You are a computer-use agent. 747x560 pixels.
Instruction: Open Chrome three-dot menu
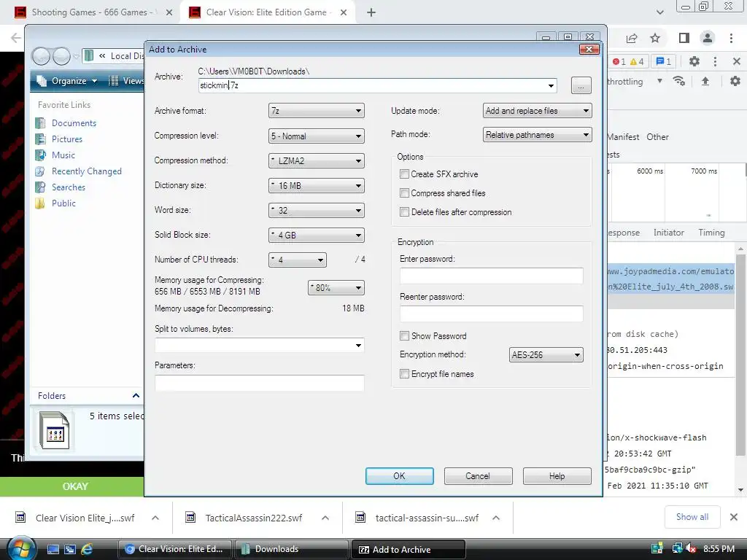731,38
